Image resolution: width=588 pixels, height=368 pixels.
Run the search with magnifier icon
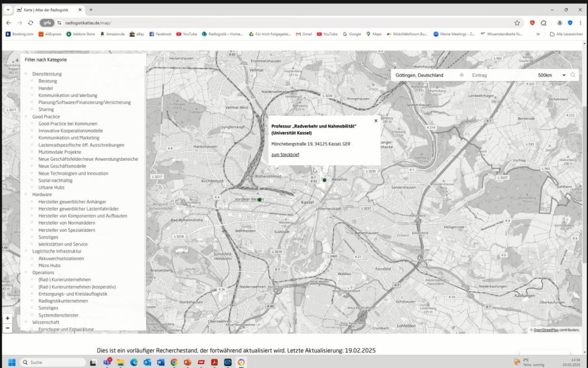[573, 75]
